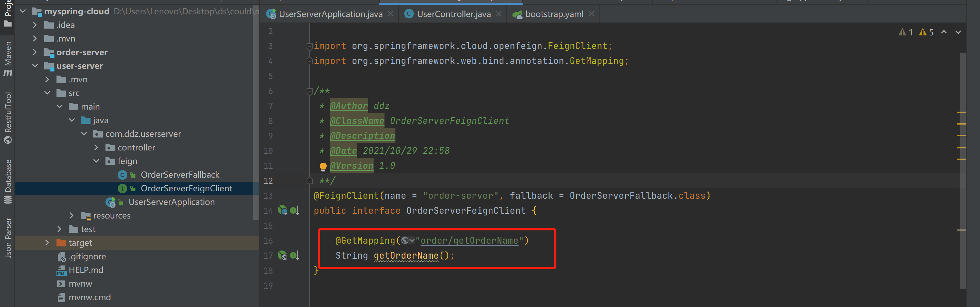The image size is (980, 307).
Task: Click the request mapping gutter icon on line 17
Action: (283, 255)
